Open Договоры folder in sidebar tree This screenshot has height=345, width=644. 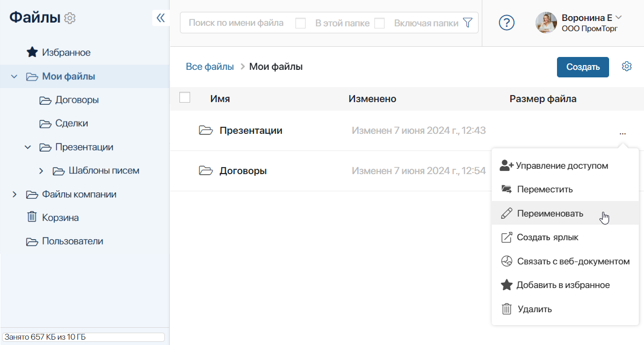pyautogui.click(x=77, y=100)
